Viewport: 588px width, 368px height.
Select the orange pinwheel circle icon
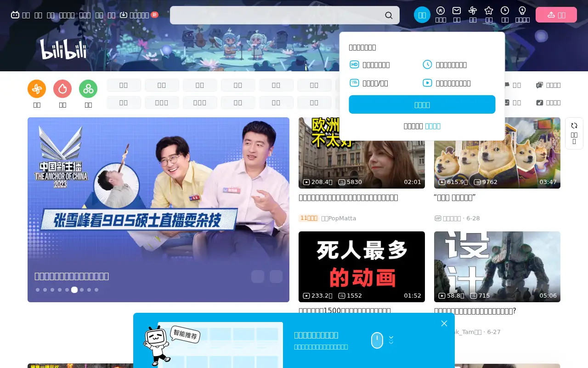click(x=37, y=89)
